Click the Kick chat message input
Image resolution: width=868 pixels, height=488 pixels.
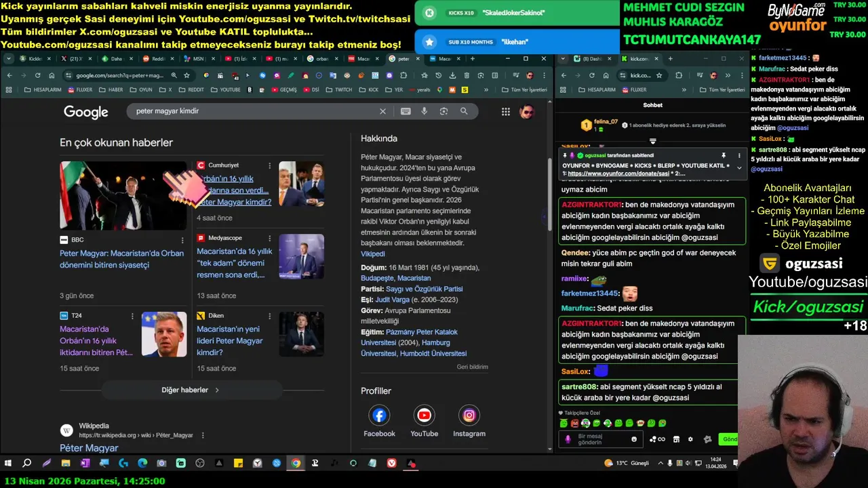599,439
